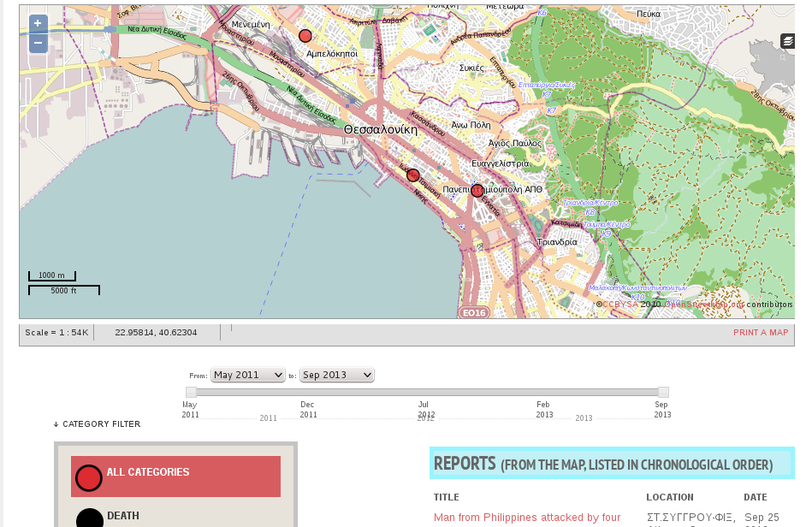Select the red incident marker on the waterfront
The image size is (812, 527).
click(x=413, y=175)
